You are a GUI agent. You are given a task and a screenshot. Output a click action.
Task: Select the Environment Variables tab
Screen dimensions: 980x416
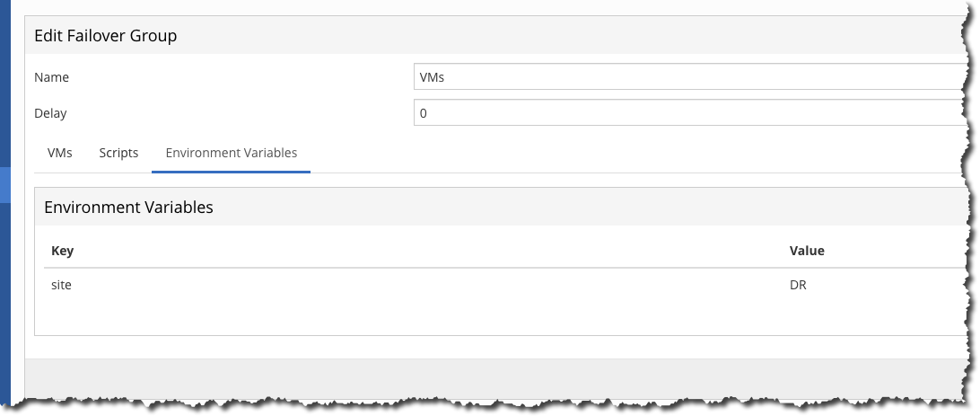[231, 153]
